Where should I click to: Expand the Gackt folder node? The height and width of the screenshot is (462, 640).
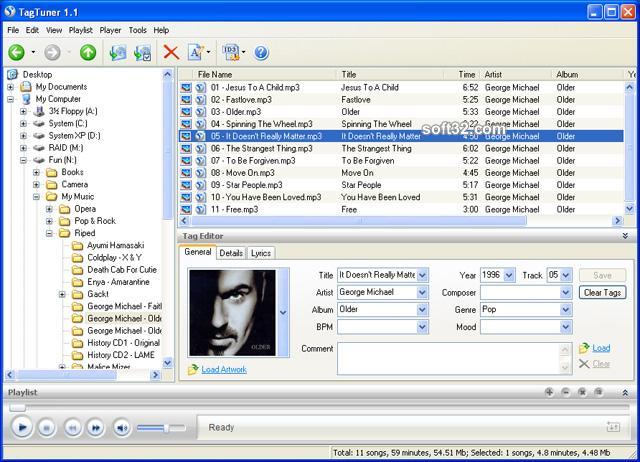pos(62,294)
